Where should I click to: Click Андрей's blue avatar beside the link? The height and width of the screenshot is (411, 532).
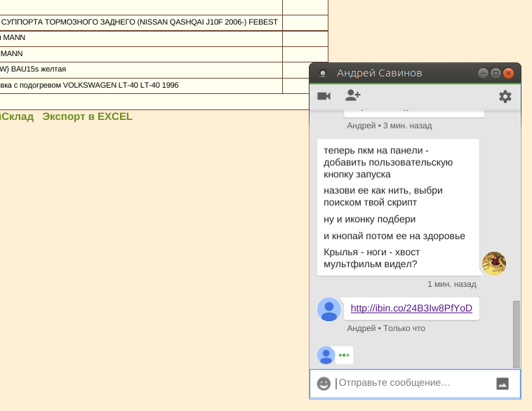tap(328, 309)
